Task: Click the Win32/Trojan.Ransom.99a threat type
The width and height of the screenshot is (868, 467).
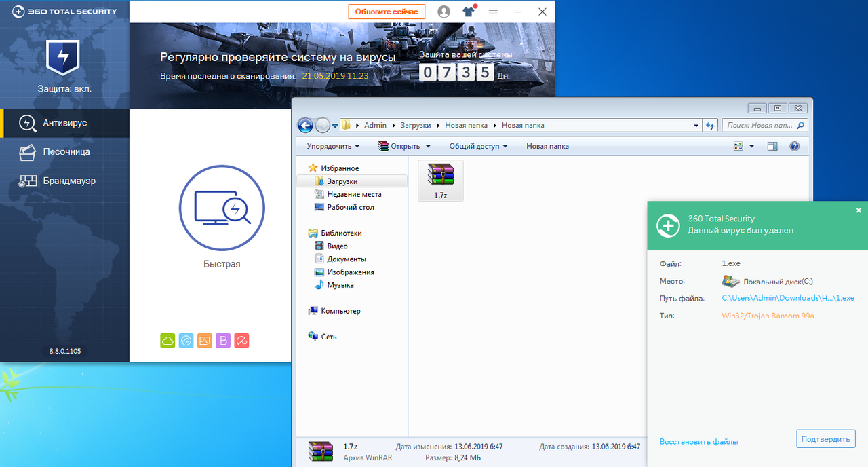Action: 768,316
